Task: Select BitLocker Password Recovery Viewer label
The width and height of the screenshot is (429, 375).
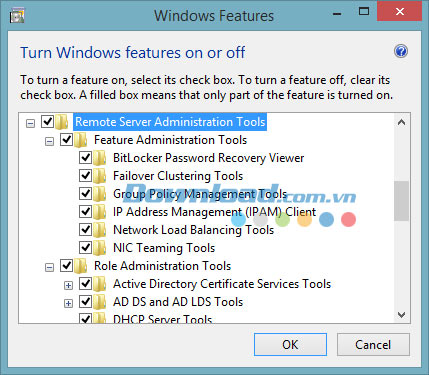Action: (208, 158)
